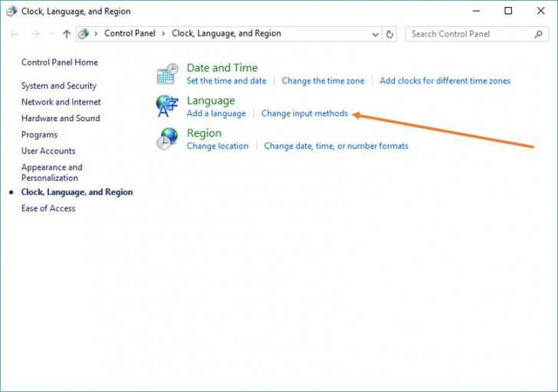Open Network and Internet category
Image resolution: width=558 pixels, height=392 pixels.
pos(61,102)
